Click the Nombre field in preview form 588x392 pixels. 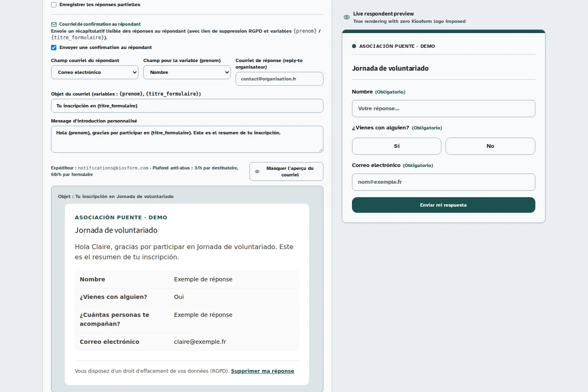pyautogui.click(x=443, y=109)
